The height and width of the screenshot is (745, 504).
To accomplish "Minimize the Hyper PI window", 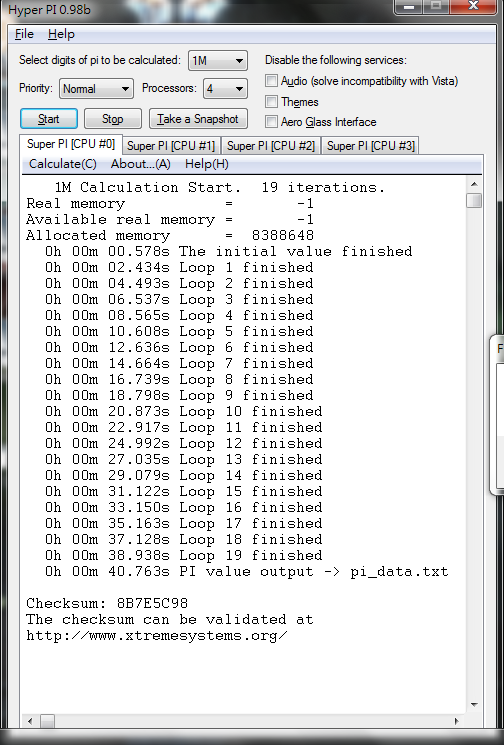I will pos(409,6).
